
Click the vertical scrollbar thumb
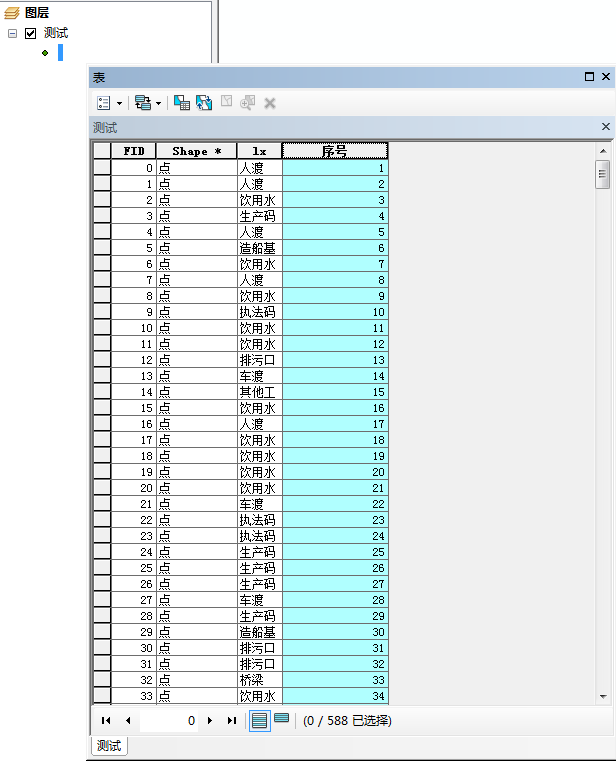(602, 174)
